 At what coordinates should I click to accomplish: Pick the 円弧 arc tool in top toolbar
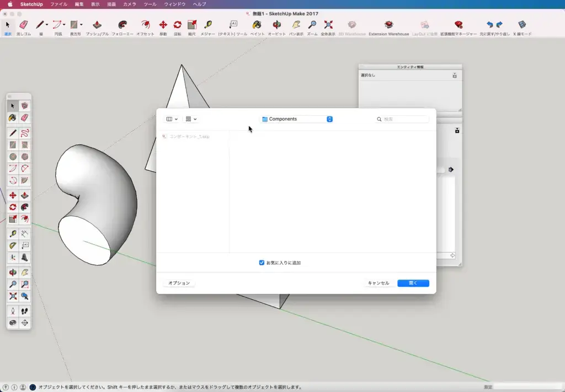point(57,25)
